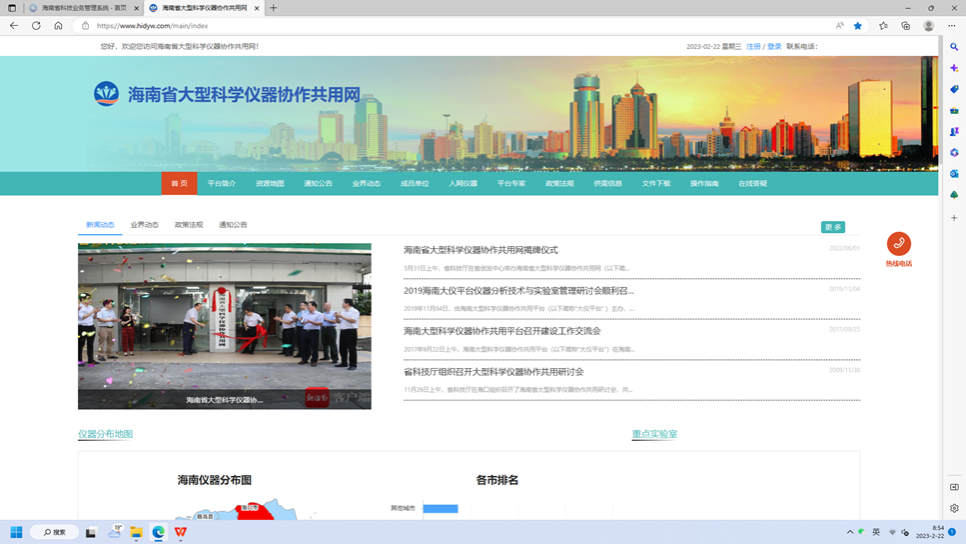Click the 注册 register link
This screenshot has height=544, width=966.
pyautogui.click(x=753, y=47)
